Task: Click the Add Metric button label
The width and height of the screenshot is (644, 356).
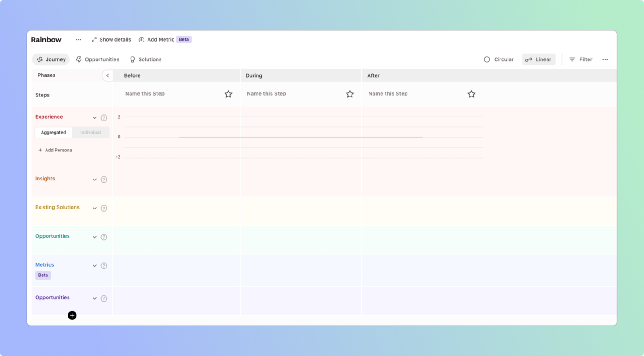Action: (161, 40)
